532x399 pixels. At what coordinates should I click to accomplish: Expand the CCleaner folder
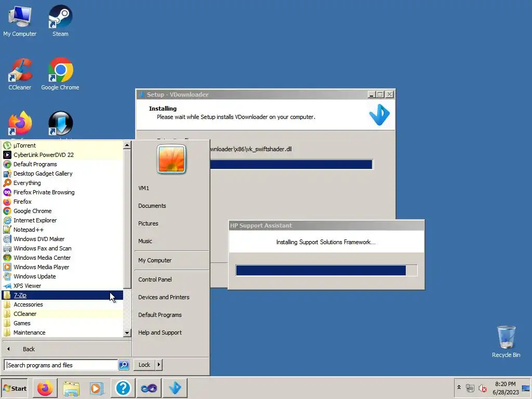pyautogui.click(x=63, y=314)
